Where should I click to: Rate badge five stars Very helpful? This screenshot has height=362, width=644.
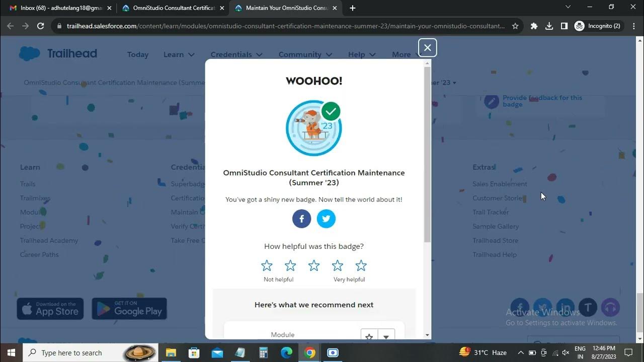[x=361, y=265]
